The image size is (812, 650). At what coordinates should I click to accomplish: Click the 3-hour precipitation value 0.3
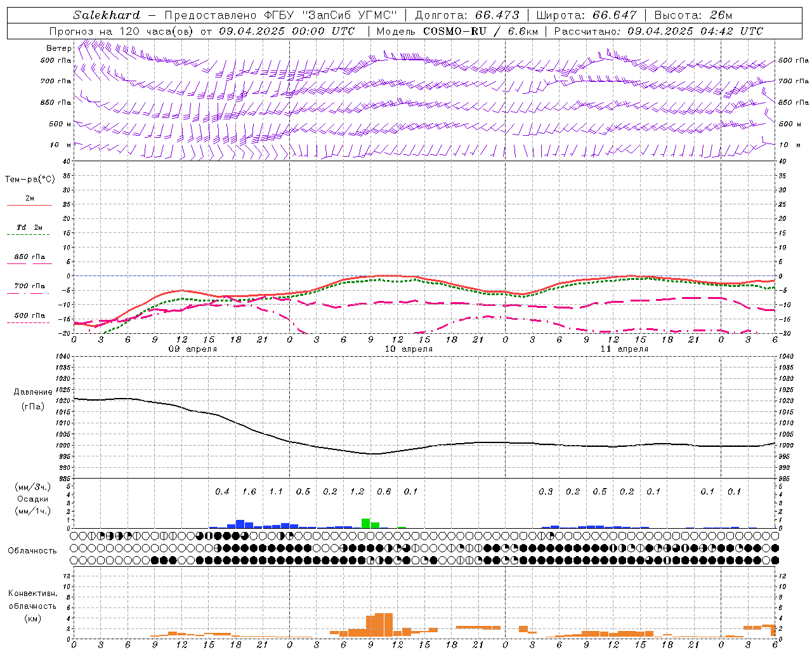pos(546,491)
